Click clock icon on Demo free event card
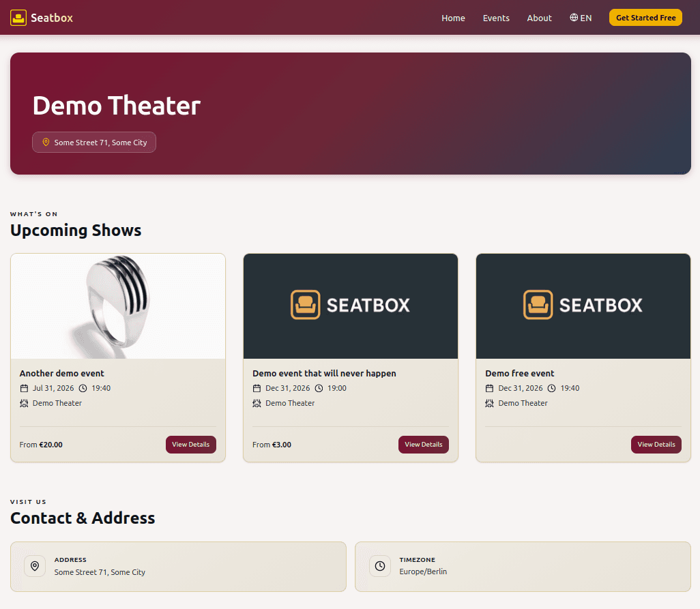700x609 pixels. (x=551, y=388)
